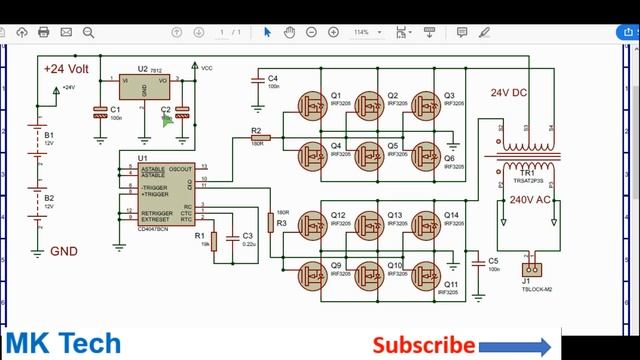Click the 'C5' capacitor label
640x360 pixels.
click(x=493, y=261)
